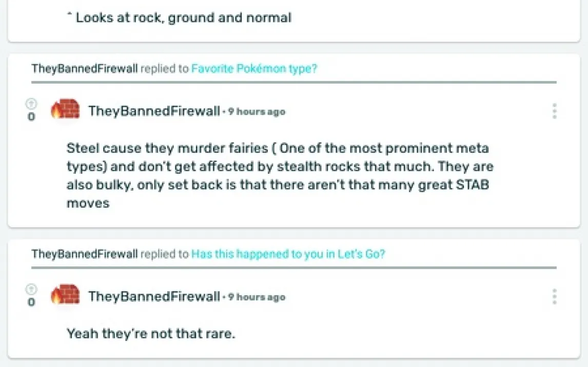Click the "Yeah they're not that rare." comment
Viewport: 588px width, 367px height.
151,334
